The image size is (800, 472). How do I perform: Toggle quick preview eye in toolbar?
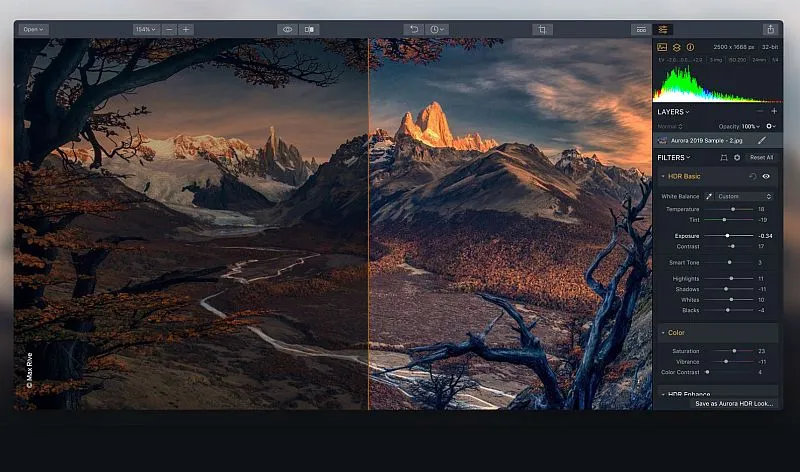(287, 30)
